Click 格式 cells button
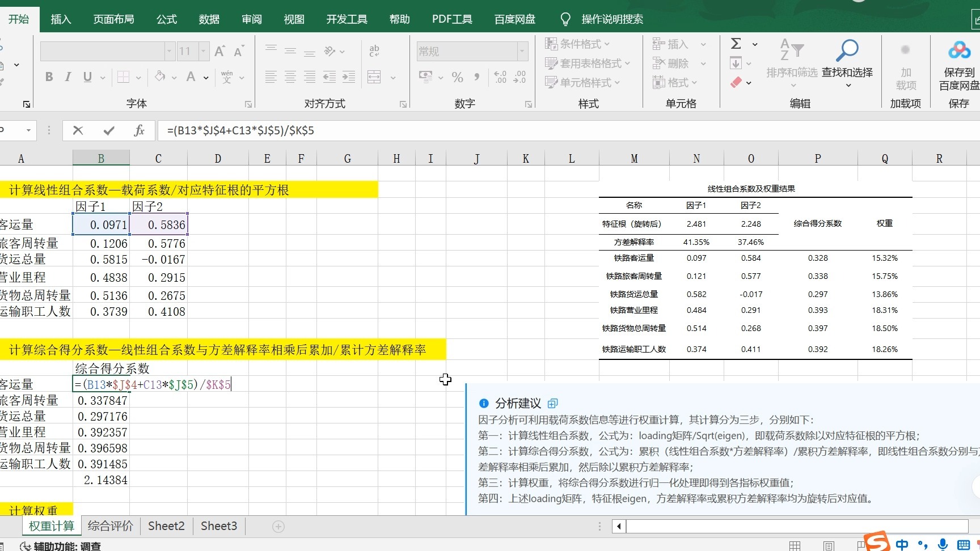The width and height of the screenshot is (980, 551). pos(675,82)
